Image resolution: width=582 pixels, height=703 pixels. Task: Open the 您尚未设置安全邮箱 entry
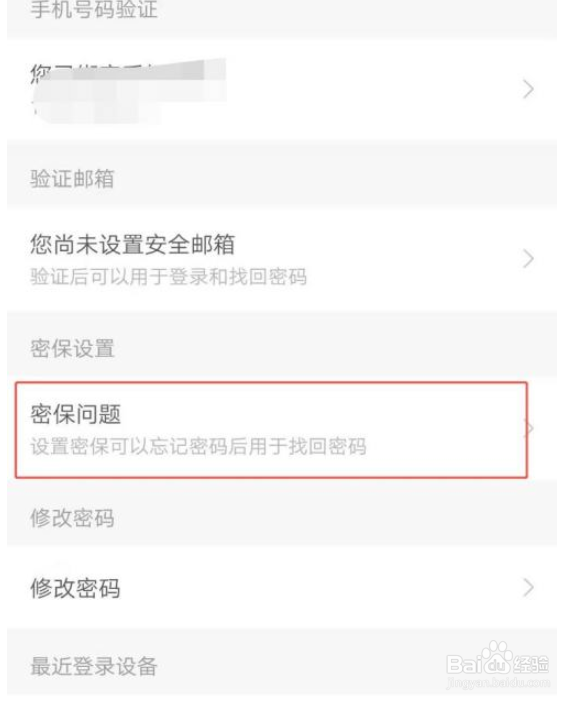click(x=282, y=259)
